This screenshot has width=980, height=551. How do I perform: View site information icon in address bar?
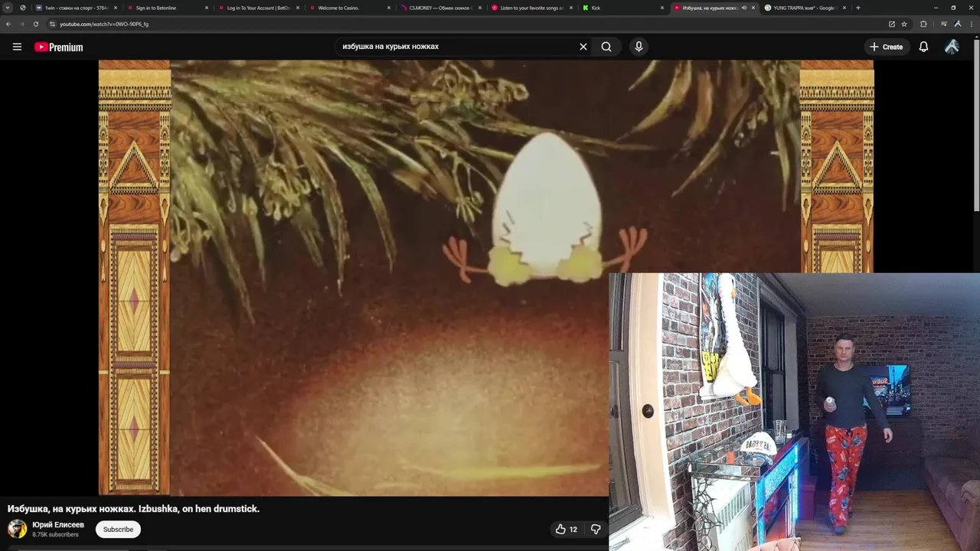click(x=52, y=24)
